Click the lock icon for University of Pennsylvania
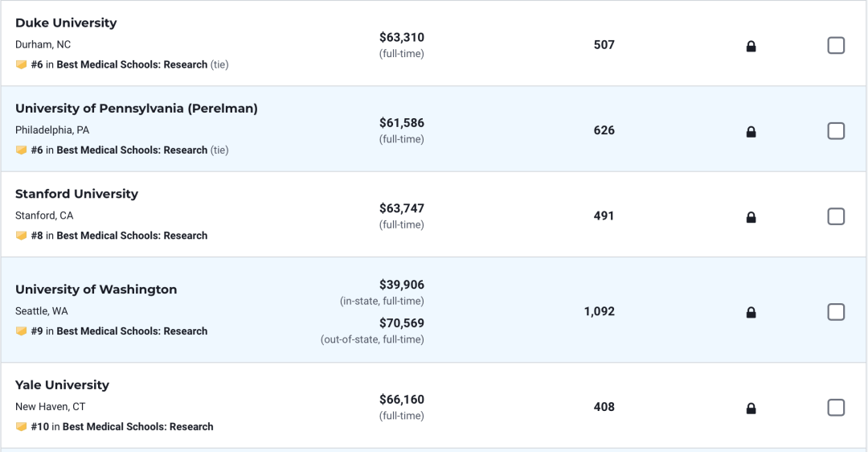 click(x=751, y=131)
